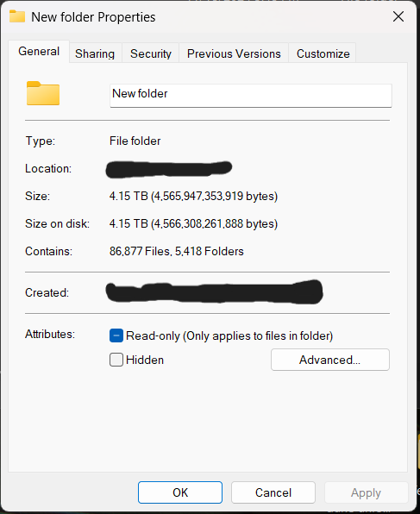Toggle the Read-only attribute checkbox

click(x=116, y=335)
